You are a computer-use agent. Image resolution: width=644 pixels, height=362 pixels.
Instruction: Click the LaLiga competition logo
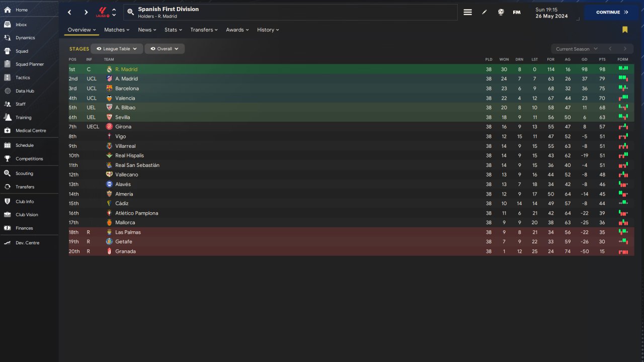point(103,12)
